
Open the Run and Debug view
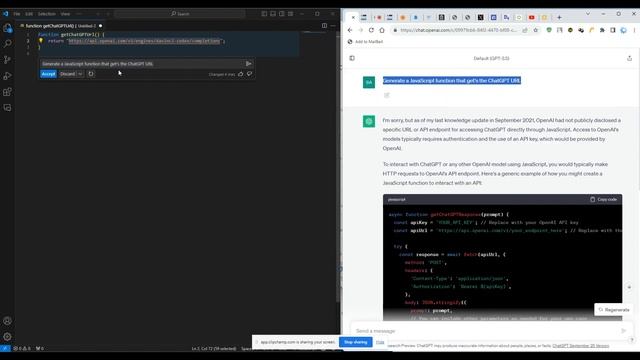7,76
